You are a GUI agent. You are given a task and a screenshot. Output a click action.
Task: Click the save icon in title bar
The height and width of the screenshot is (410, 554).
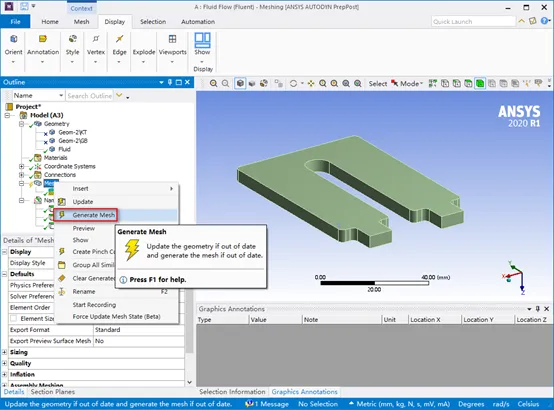(x=24, y=6)
